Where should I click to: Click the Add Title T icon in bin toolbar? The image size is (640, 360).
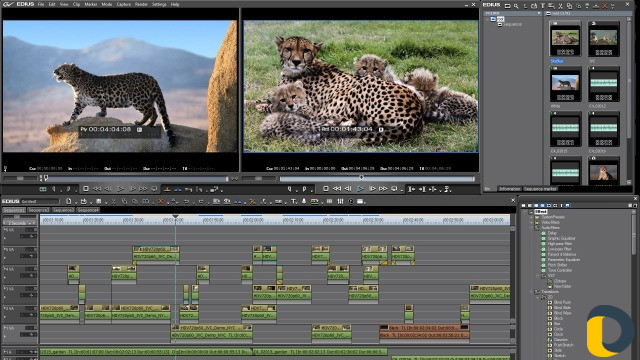pos(542,6)
